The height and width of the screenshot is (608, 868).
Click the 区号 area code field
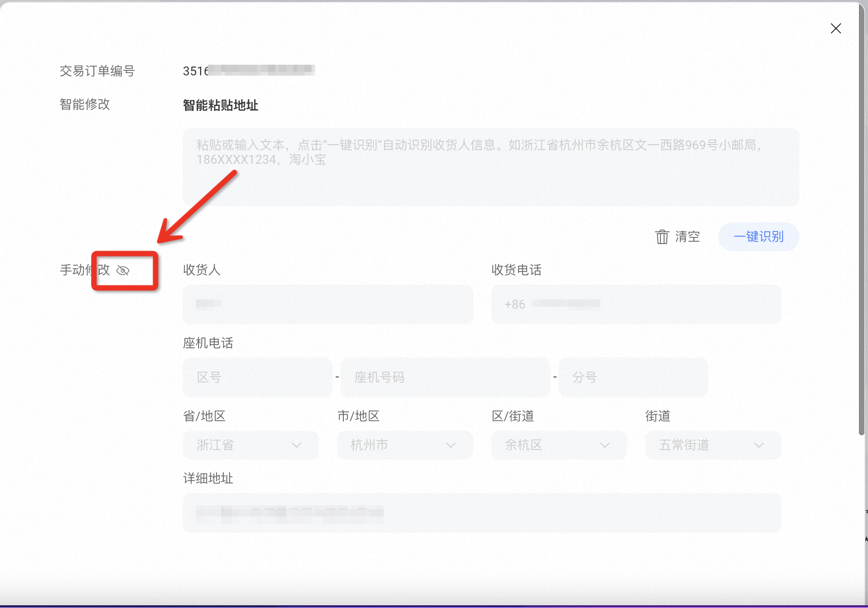pyautogui.click(x=257, y=377)
